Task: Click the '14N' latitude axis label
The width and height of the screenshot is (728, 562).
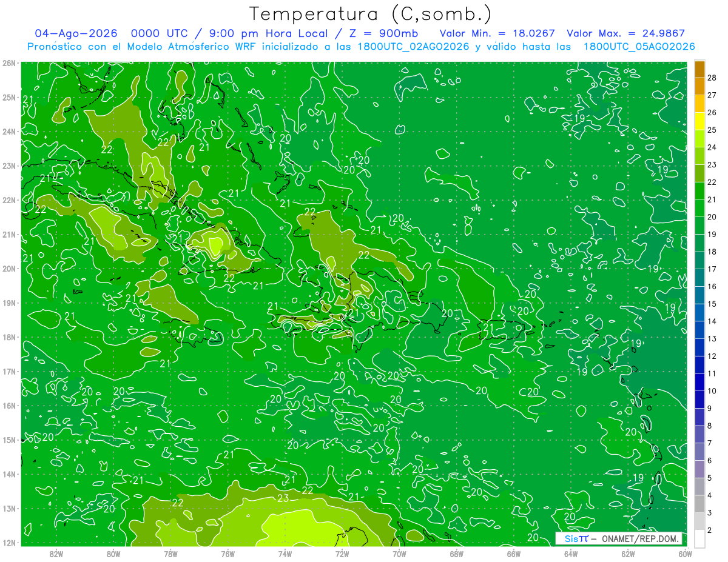Action: (9, 474)
